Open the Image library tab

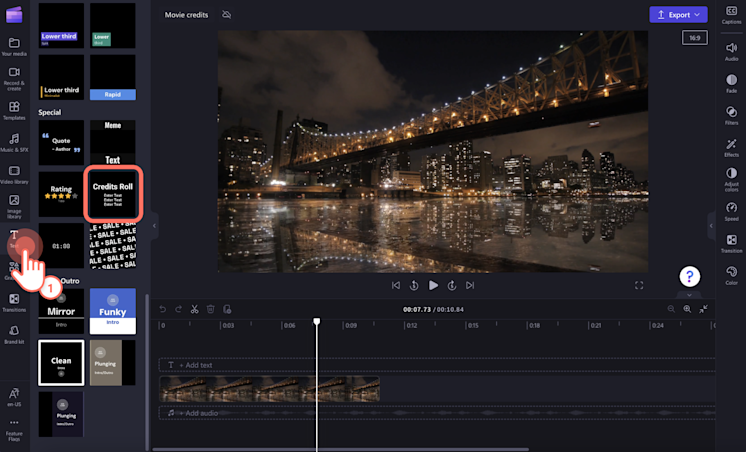14,206
